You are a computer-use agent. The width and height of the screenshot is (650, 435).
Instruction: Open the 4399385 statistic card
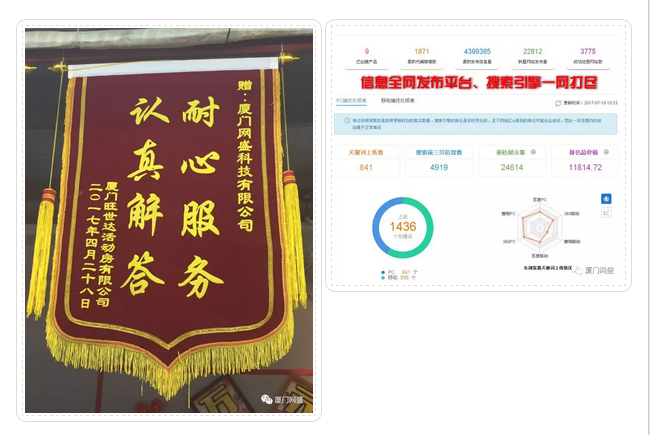tap(477, 55)
